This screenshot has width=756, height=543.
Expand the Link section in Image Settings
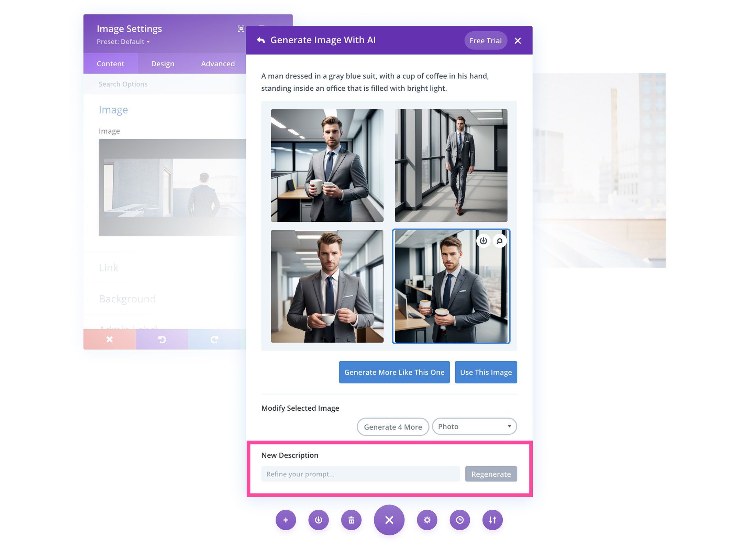(x=109, y=267)
